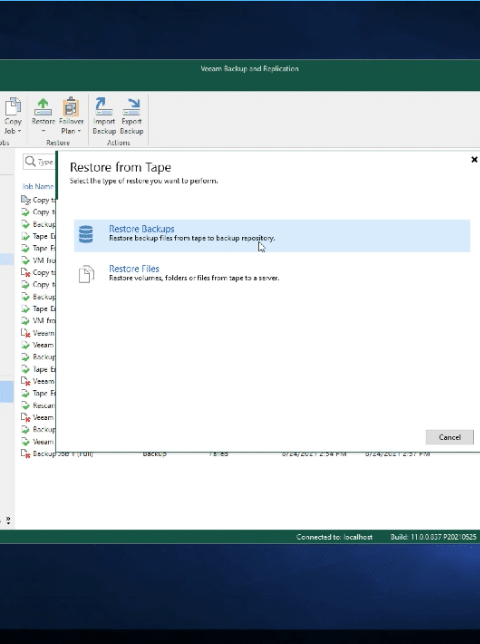
Task: Click the 'Restore volumes, folders or files' description
Action: (194, 278)
